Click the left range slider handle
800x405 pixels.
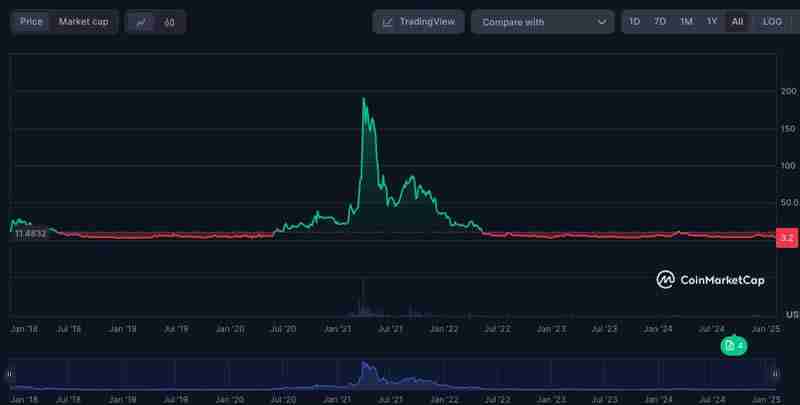9,374
